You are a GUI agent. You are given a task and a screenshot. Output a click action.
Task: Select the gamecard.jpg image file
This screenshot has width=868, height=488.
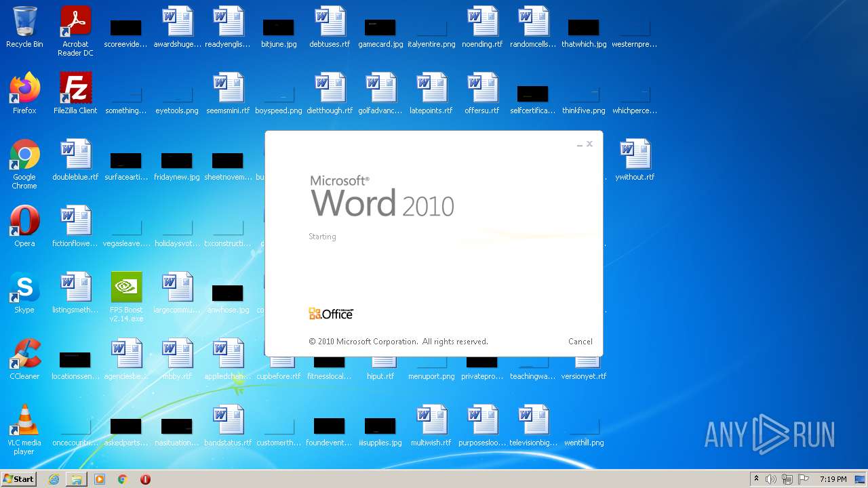pyautogui.click(x=380, y=33)
